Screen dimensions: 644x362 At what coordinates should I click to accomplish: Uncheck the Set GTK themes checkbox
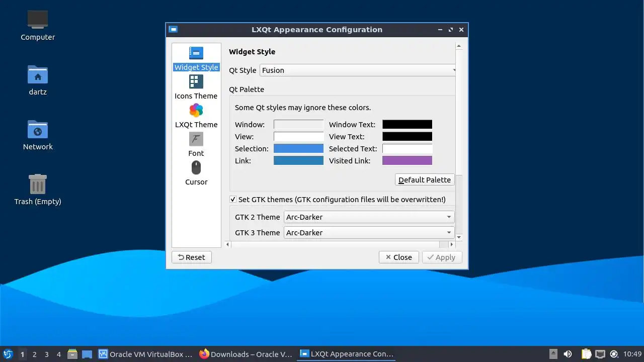232,200
